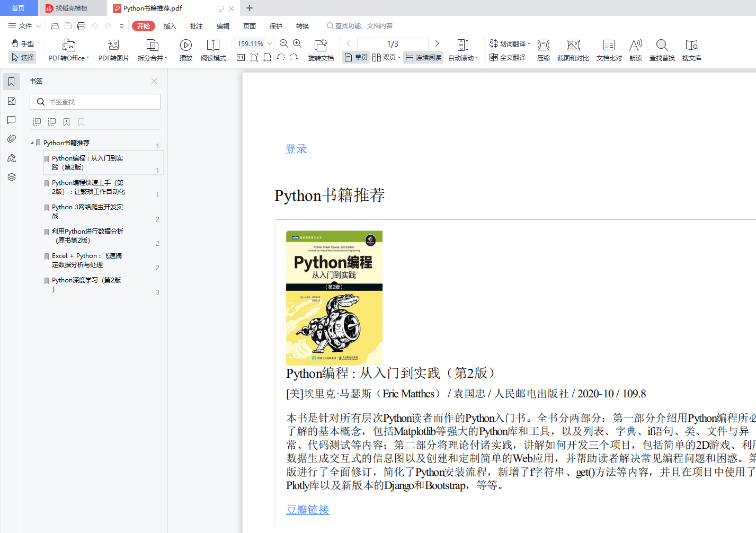The image size is (756, 533).
Task: Open the thumbnails panel in sidebar
Action: click(x=12, y=101)
